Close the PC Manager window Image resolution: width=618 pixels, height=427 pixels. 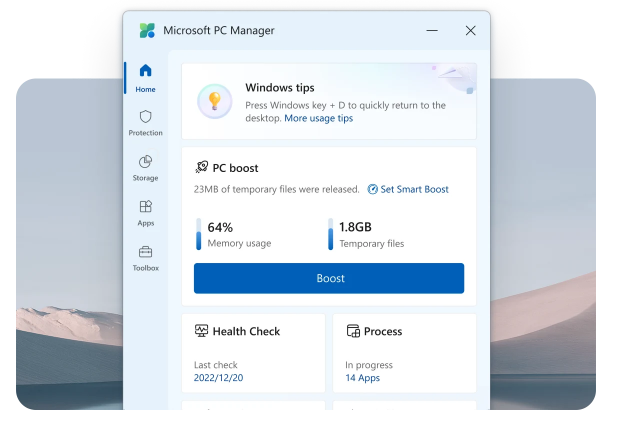coord(470,30)
